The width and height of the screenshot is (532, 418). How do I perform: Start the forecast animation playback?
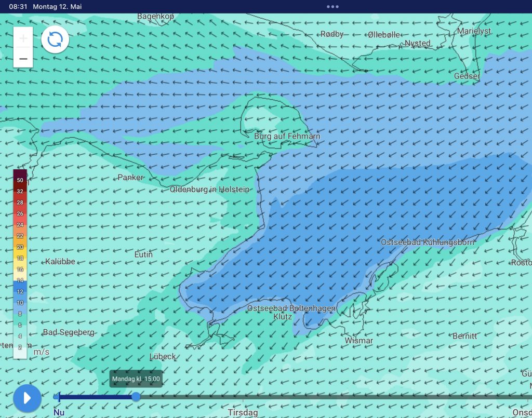27,398
